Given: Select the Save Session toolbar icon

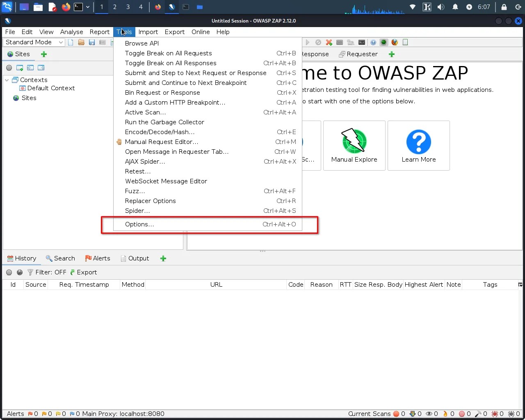Looking at the screenshot, I should pyautogui.click(x=91, y=42).
